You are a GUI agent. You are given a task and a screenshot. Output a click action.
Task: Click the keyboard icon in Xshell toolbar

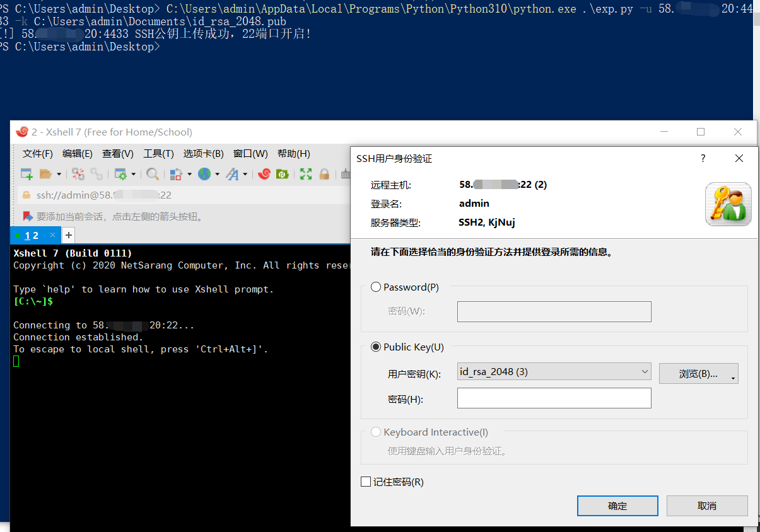point(345,174)
